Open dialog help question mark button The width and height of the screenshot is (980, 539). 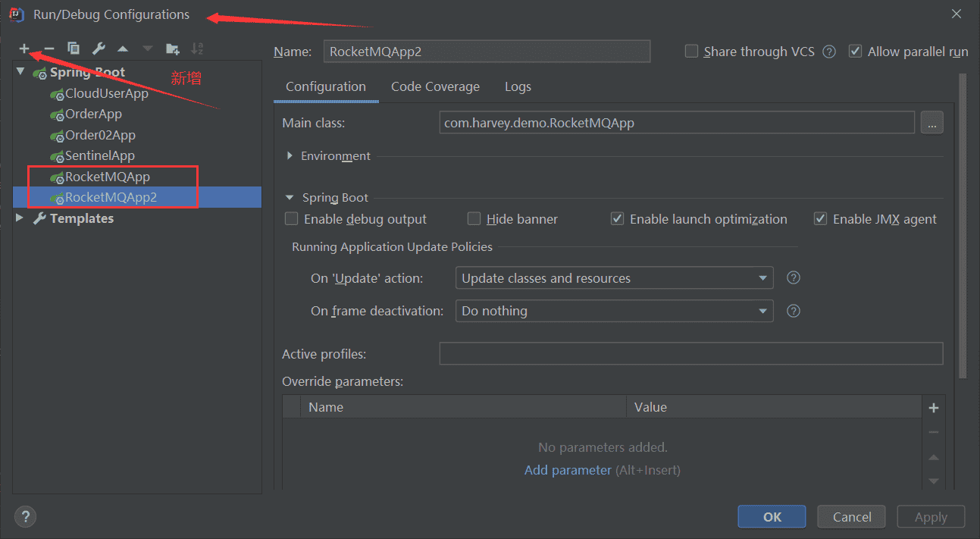point(25,517)
